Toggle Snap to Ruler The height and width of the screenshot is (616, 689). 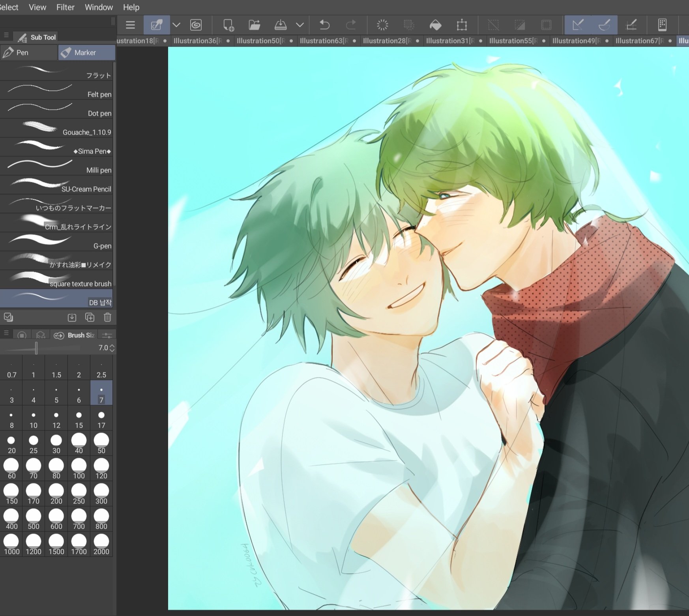tap(578, 25)
